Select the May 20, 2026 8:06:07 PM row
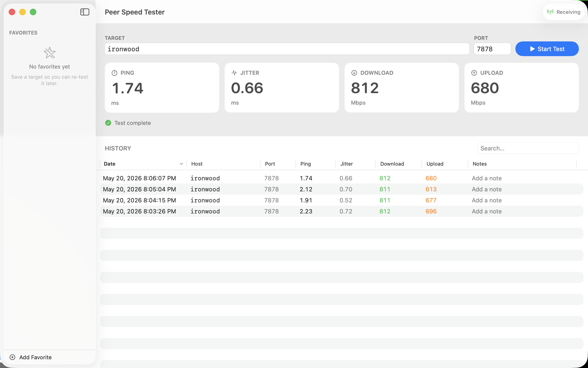The image size is (588, 368). (342, 178)
